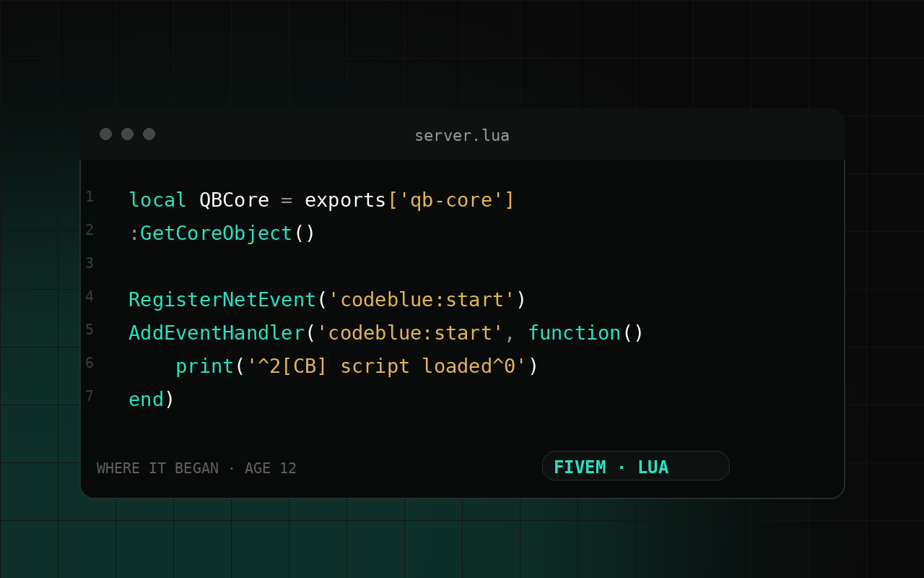Click line number 1 in the gutter
The height and width of the screenshot is (578, 924).
pos(90,197)
